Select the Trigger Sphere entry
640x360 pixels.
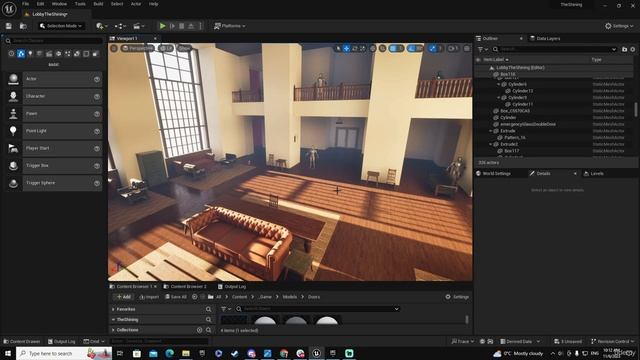(x=54, y=183)
